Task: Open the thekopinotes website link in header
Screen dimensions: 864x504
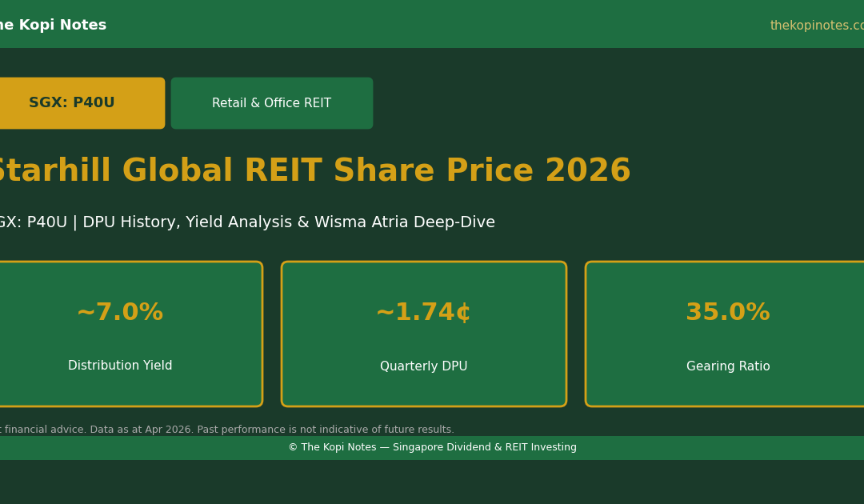Action: [x=817, y=26]
